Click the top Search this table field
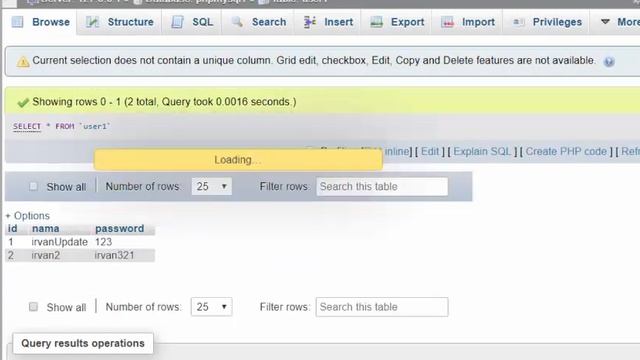This screenshot has width=640, height=360. (382, 187)
